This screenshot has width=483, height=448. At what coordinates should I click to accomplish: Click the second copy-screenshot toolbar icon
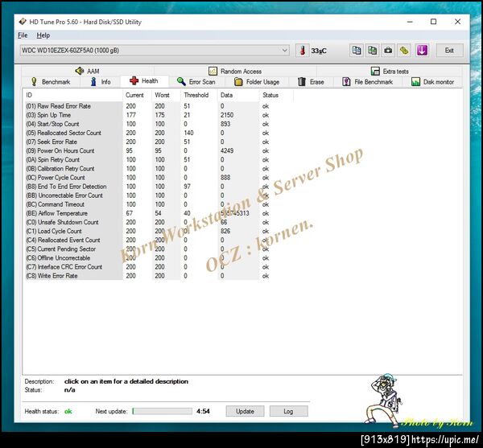click(x=372, y=50)
